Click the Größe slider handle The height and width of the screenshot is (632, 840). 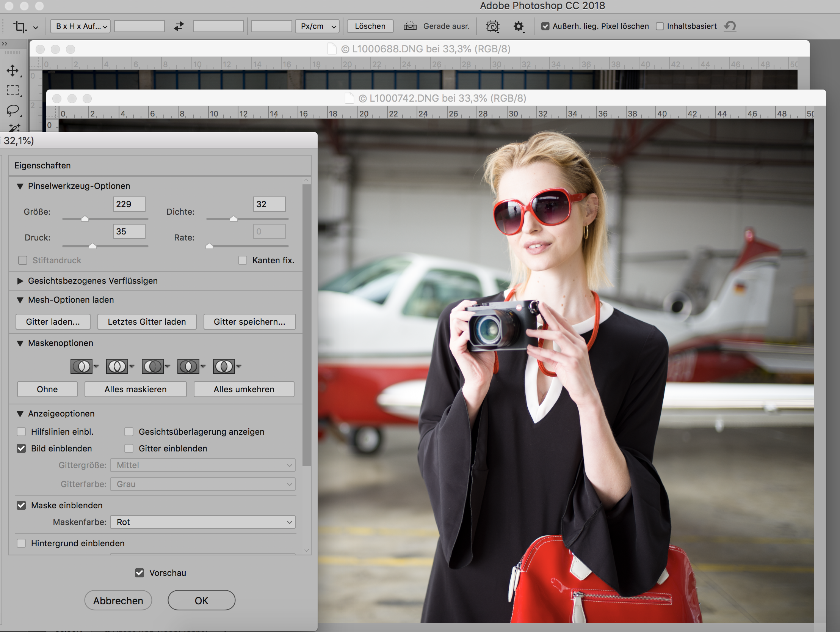point(85,219)
